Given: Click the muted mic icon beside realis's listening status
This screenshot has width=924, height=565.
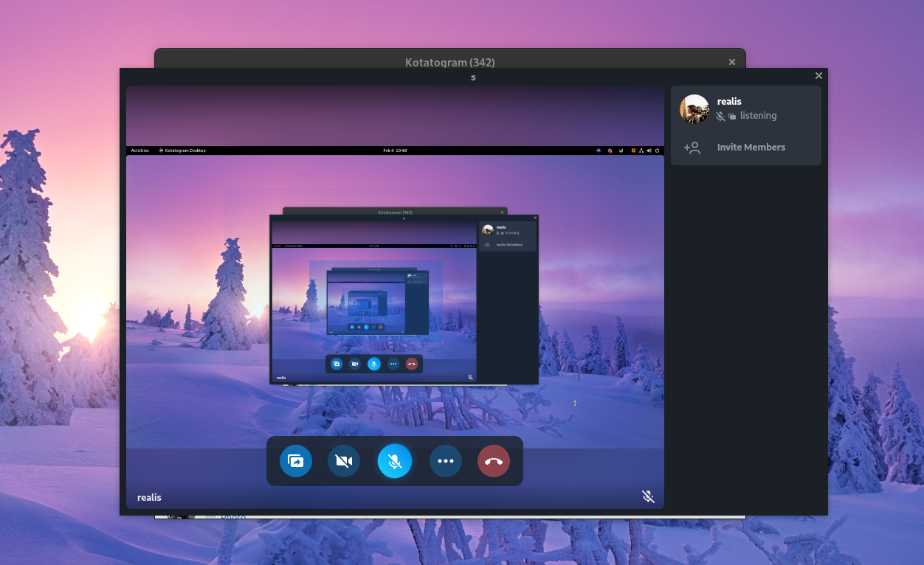Looking at the screenshot, I should point(720,116).
